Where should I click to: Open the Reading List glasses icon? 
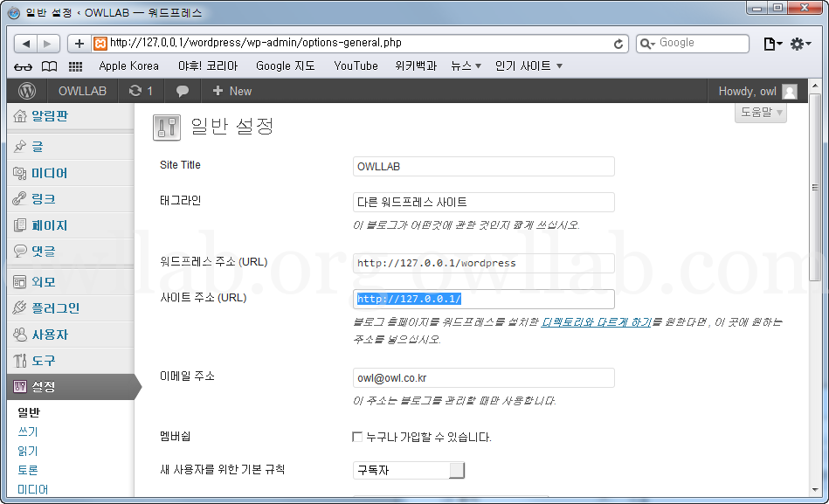click(x=23, y=66)
